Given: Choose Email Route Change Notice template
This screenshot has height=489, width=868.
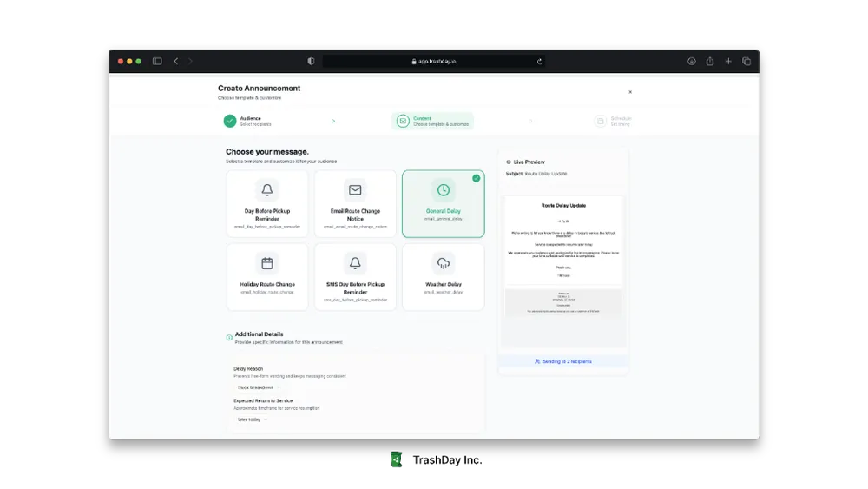Looking at the screenshot, I should click(x=355, y=204).
